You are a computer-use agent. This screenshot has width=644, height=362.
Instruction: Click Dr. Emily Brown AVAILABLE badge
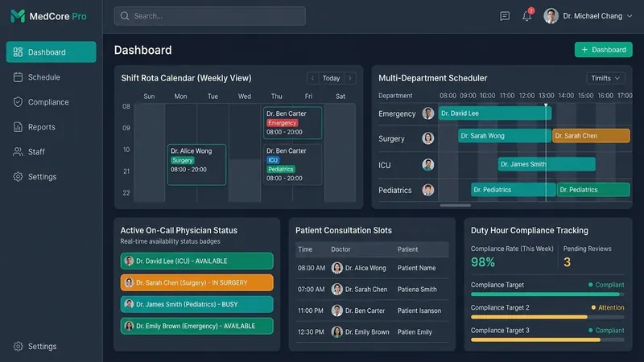coord(196,327)
